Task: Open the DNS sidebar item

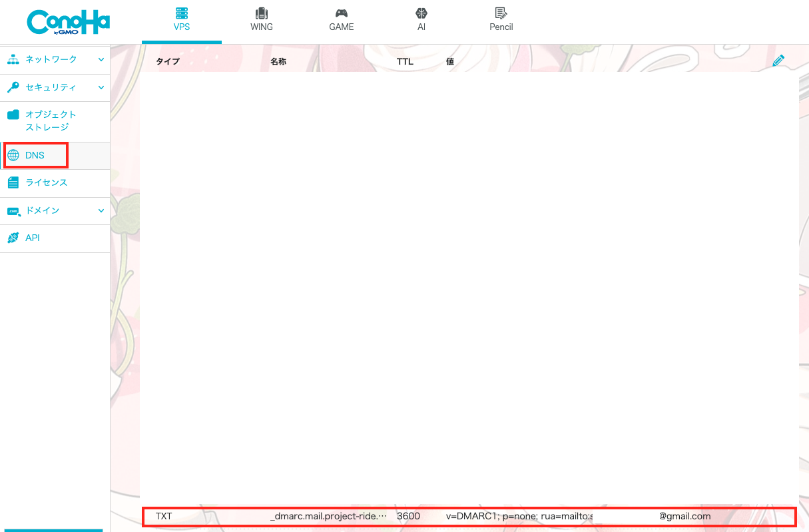Action: point(55,155)
